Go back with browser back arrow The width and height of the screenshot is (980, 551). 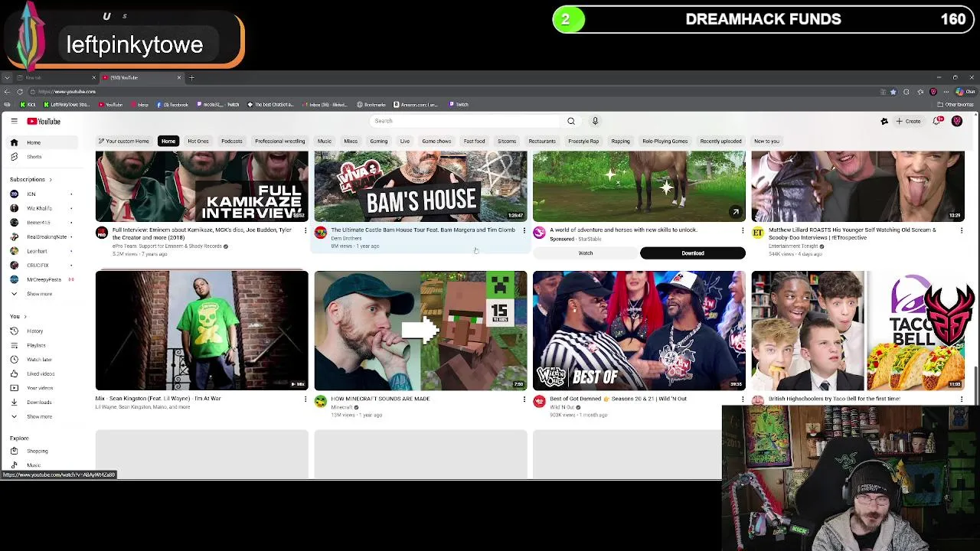(x=7, y=92)
